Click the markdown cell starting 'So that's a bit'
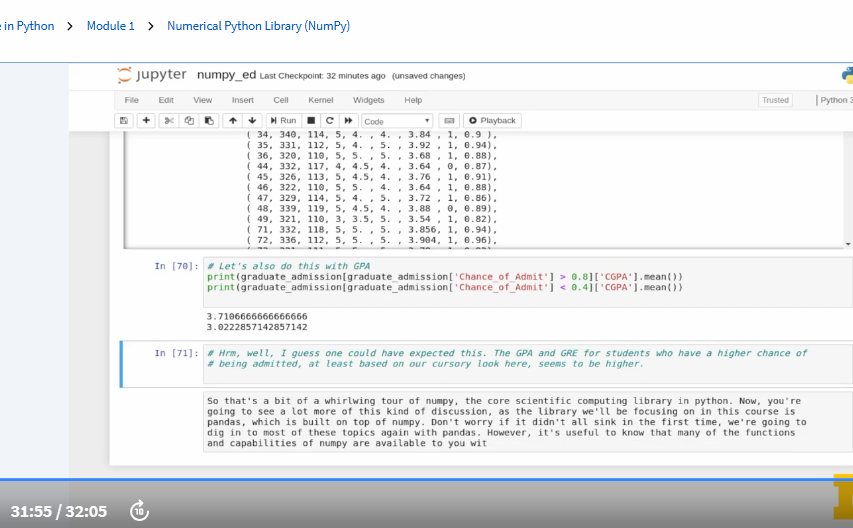This screenshot has height=528, width=853. (528, 422)
